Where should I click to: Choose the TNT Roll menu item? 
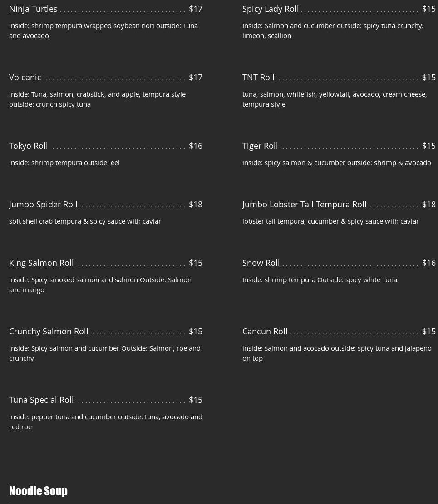258,78
